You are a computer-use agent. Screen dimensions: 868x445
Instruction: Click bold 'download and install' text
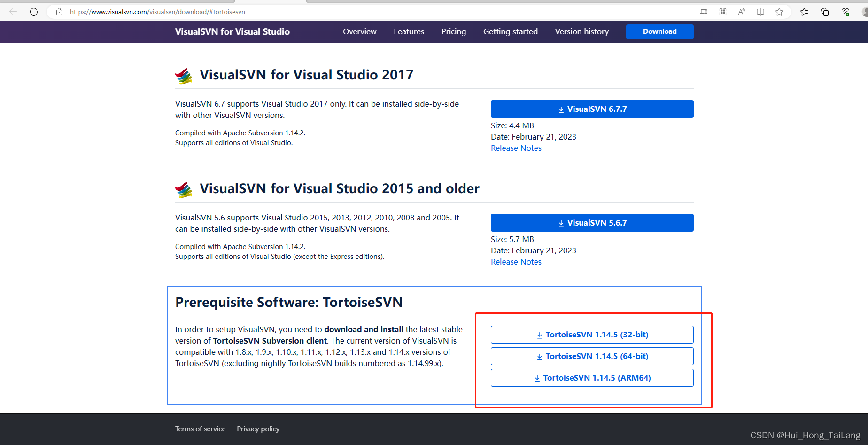pos(364,329)
